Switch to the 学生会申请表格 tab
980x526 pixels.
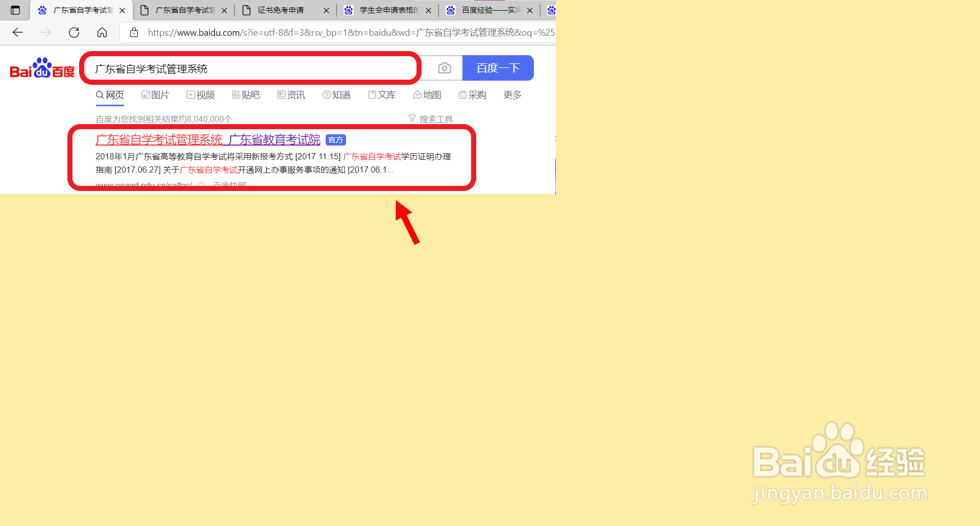click(388, 10)
